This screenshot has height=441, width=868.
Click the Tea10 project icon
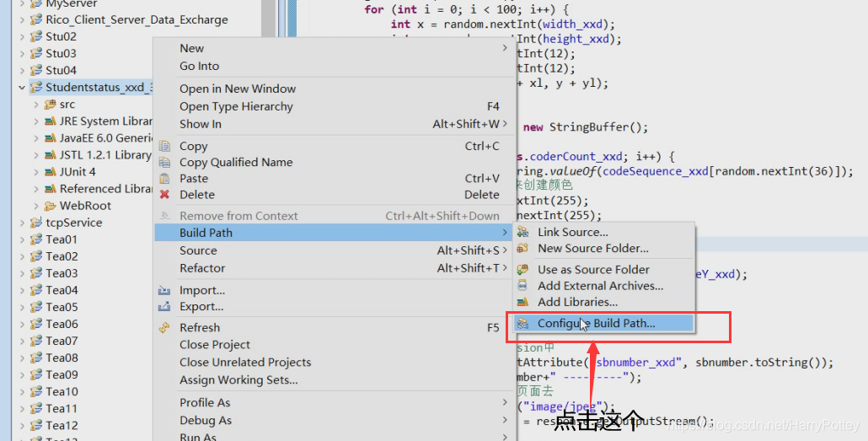click(x=36, y=392)
